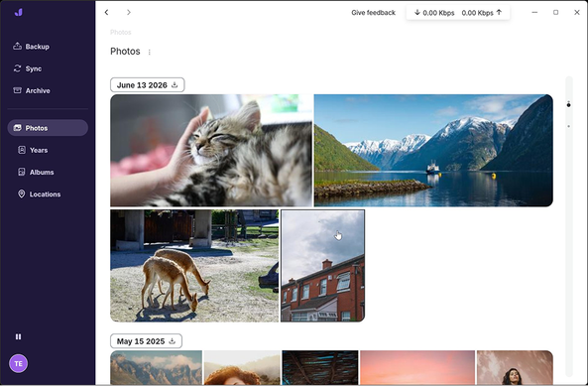Go forward with the right arrow
This screenshot has width=588, height=386.
coord(129,12)
